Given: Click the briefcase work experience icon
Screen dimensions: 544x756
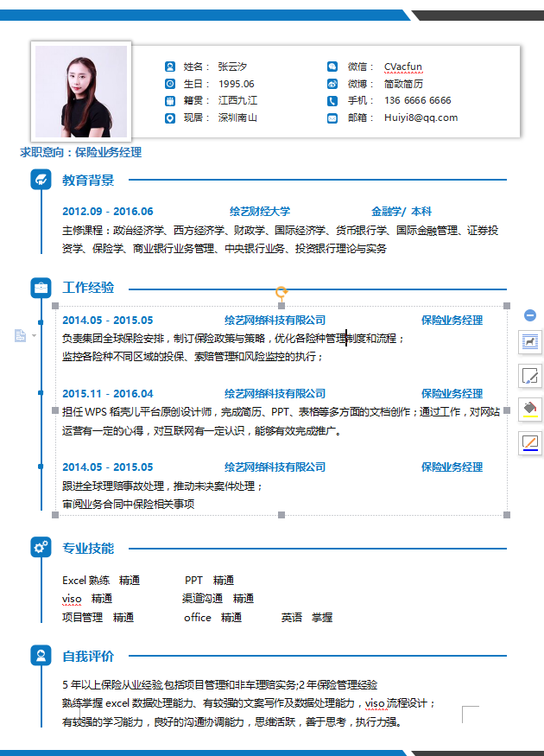Looking at the screenshot, I should coord(41,288).
